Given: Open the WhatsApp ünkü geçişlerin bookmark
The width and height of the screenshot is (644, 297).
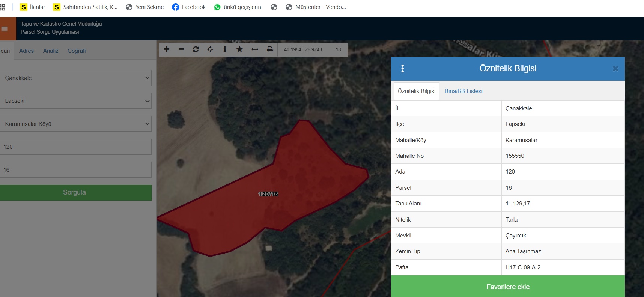Looking at the screenshot, I should click(x=238, y=7).
